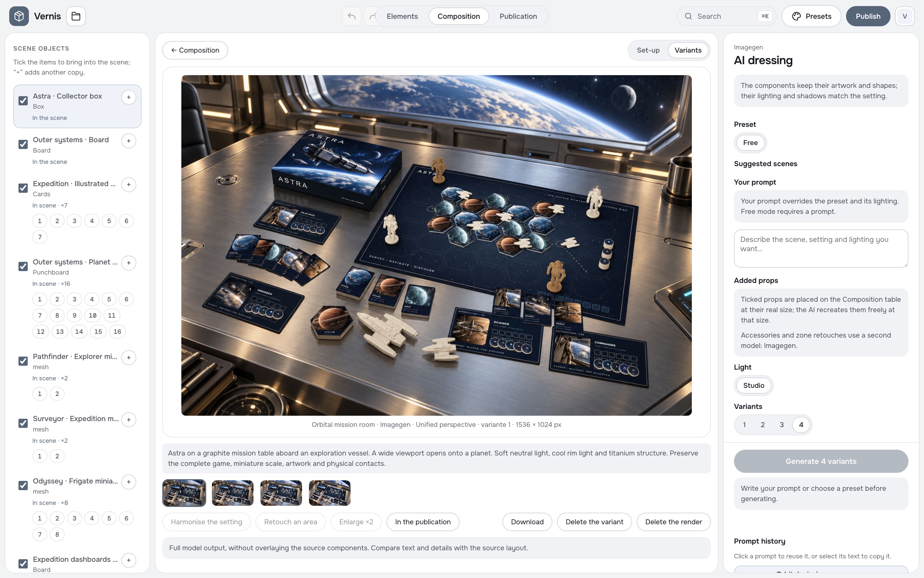
Task: Download the current variant
Action: tap(527, 522)
